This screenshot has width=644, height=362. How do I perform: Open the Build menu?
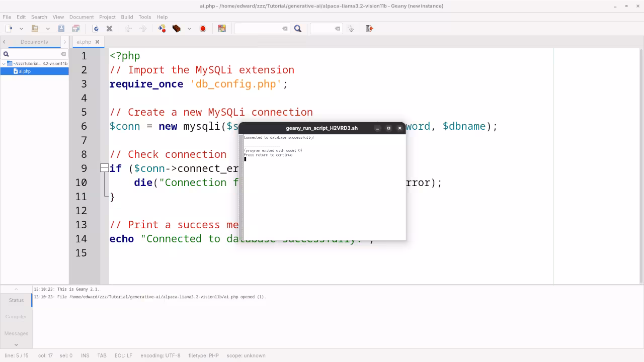pyautogui.click(x=127, y=17)
